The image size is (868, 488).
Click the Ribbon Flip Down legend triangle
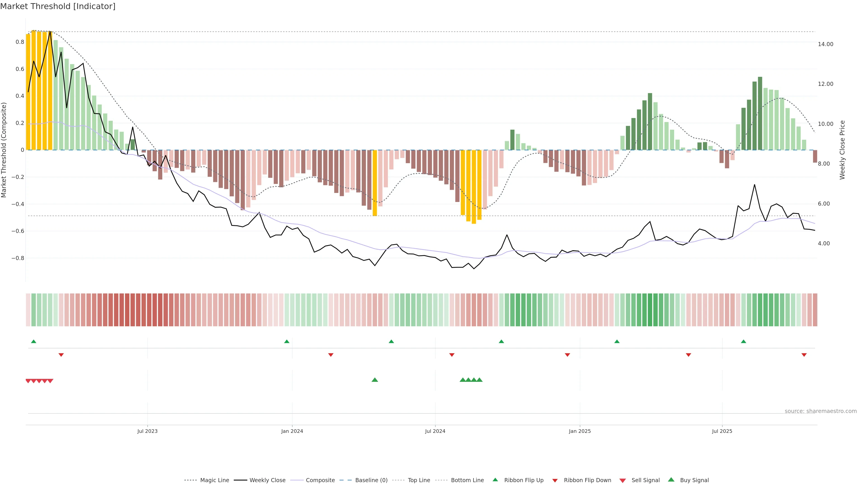555,480
